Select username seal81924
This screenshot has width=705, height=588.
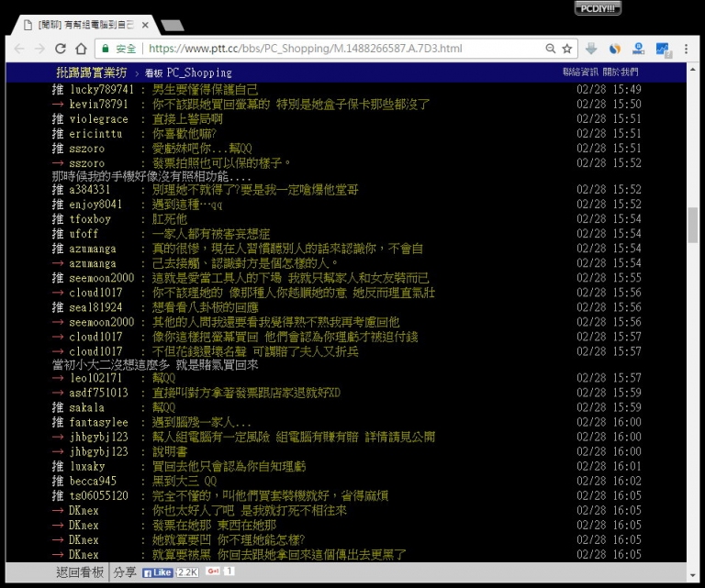click(x=95, y=307)
